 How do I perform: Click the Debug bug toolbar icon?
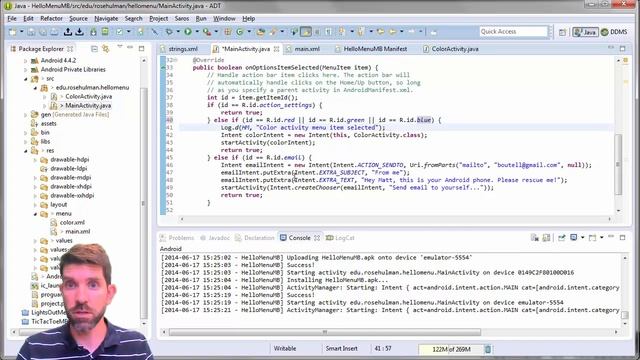pos(169,32)
